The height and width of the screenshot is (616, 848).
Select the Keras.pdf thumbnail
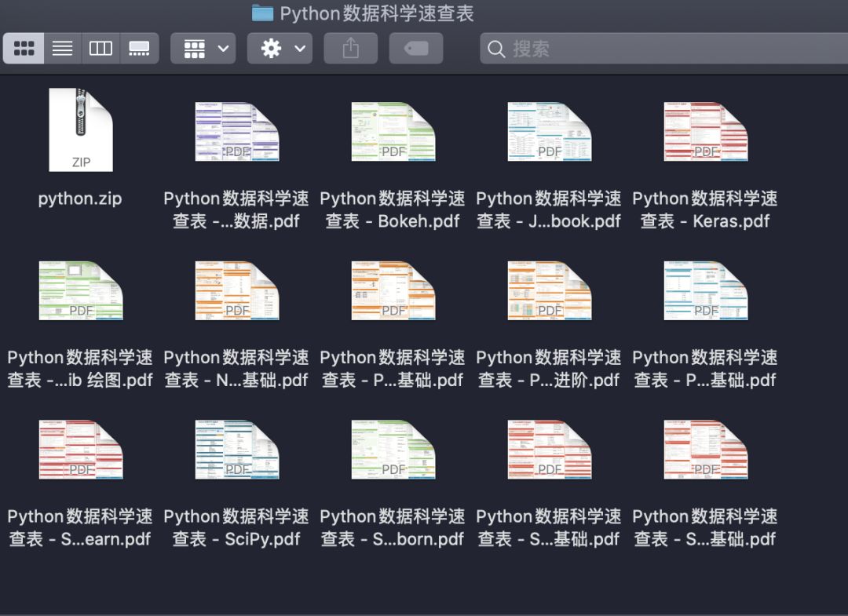[x=706, y=131]
